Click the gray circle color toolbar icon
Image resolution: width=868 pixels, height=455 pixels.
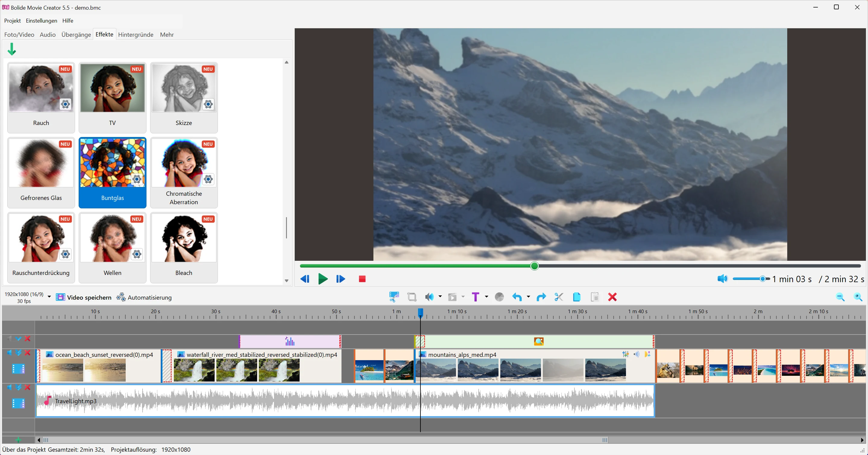[x=499, y=297]
